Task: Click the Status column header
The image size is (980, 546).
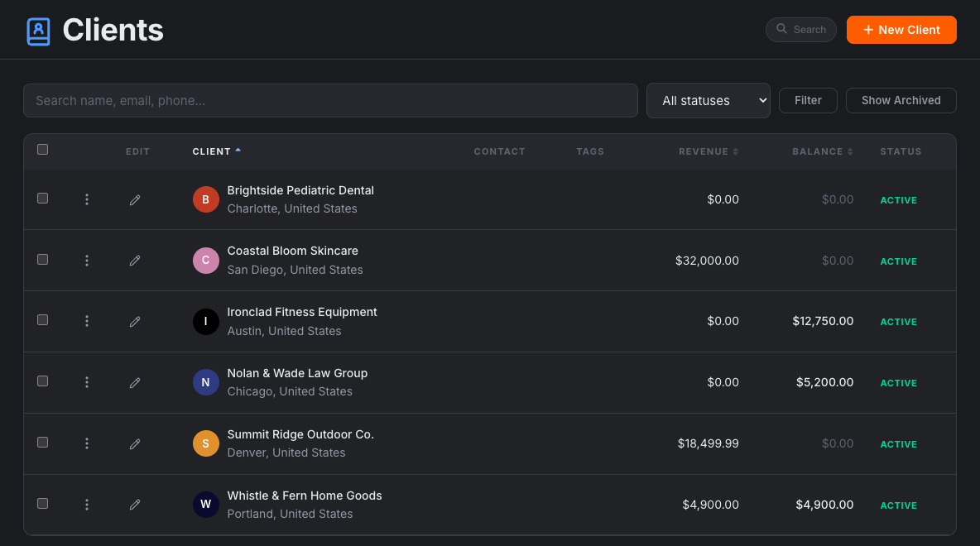Action: click(901, 151)
